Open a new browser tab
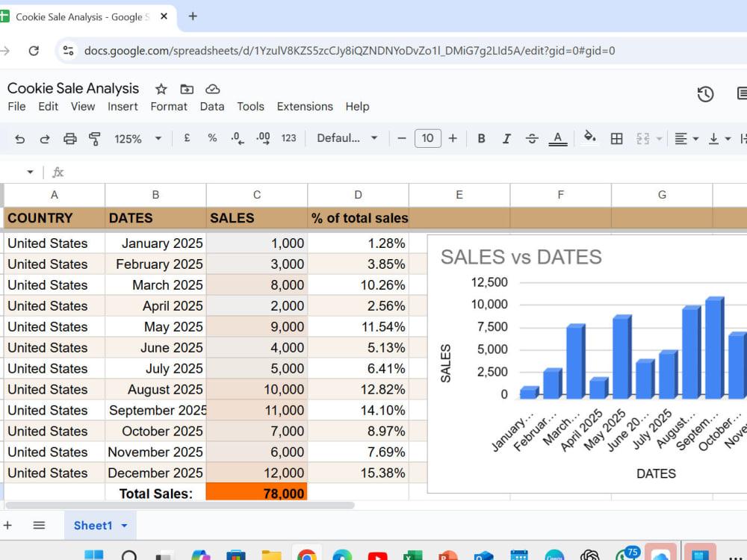Screen dimensions: 747x560 pos(193,16)
